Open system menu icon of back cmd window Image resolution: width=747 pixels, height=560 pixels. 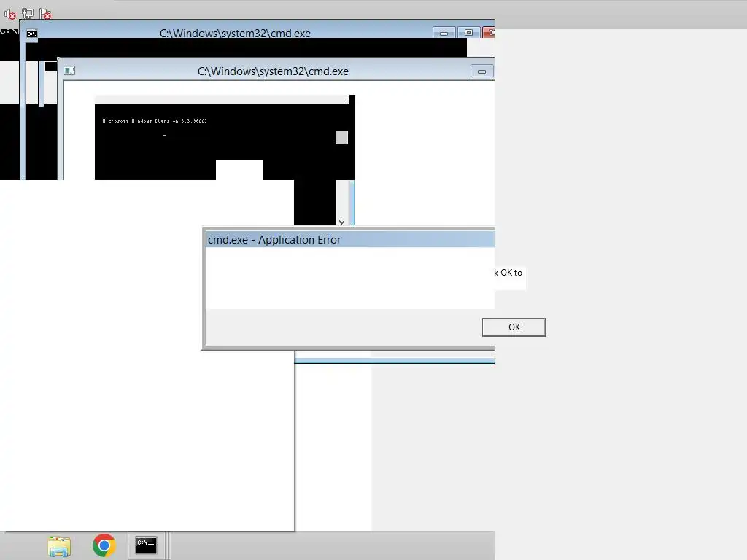pyautogui.click(x=32, y=34)
